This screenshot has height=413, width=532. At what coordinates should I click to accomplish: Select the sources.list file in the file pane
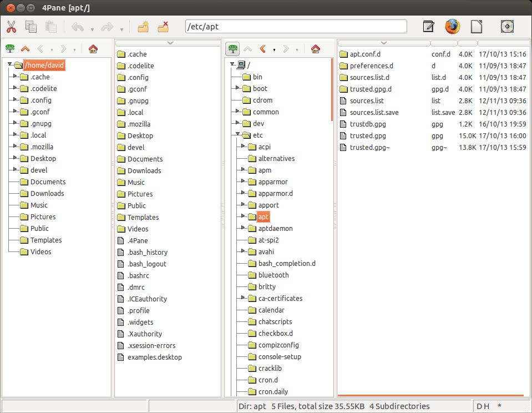click(367, 100)
